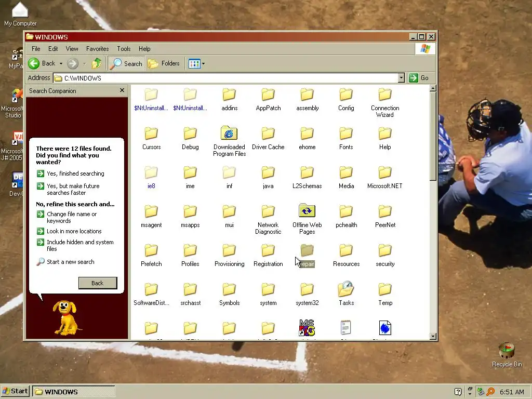The height and width of the screenshot is (399, 532).
Task: Click the scrollbar down arrow
Action: 433,336
